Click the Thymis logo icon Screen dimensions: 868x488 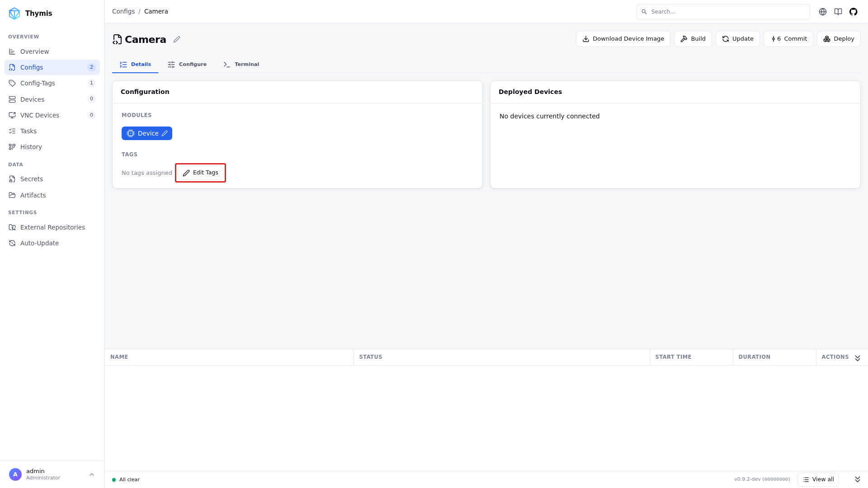pos(14,13)
